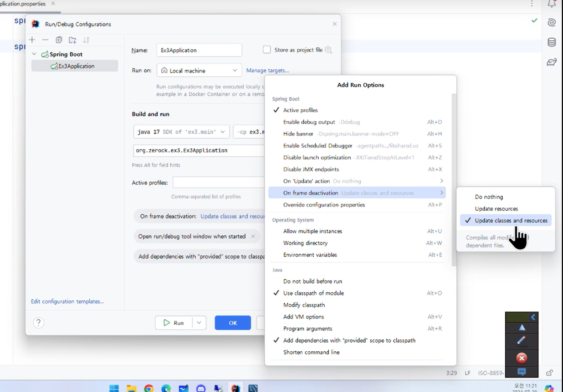Click the IntelliJ IDEA taskbar icon
563x392 pixels.
click(235, 388)
